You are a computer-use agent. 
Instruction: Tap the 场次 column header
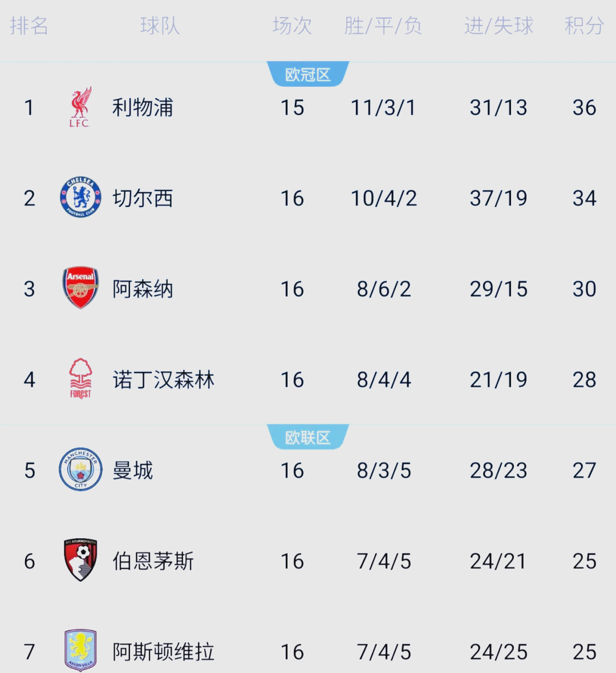(292, 26)
